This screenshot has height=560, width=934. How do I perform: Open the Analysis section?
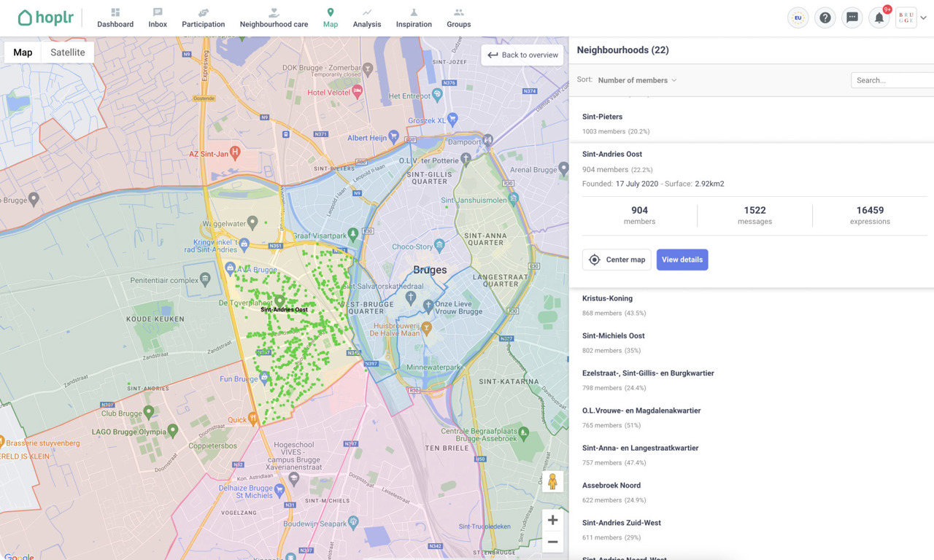click(367, 18)
